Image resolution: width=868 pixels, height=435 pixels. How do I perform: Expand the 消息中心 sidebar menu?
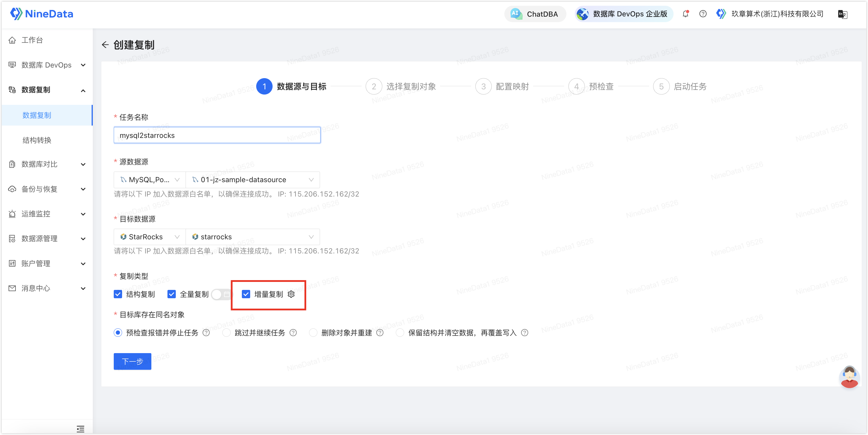[x=47, y=288]
